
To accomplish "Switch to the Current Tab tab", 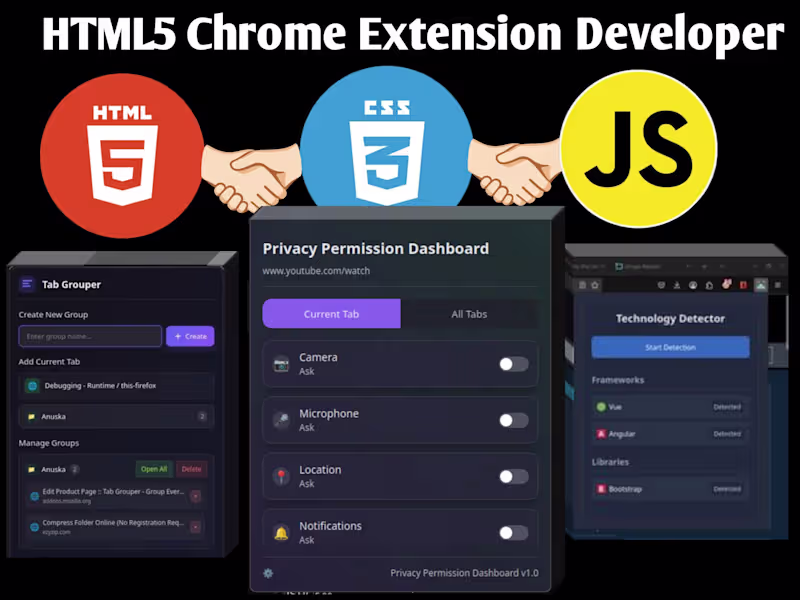I will pyautogui.click(x=332, y=314).
